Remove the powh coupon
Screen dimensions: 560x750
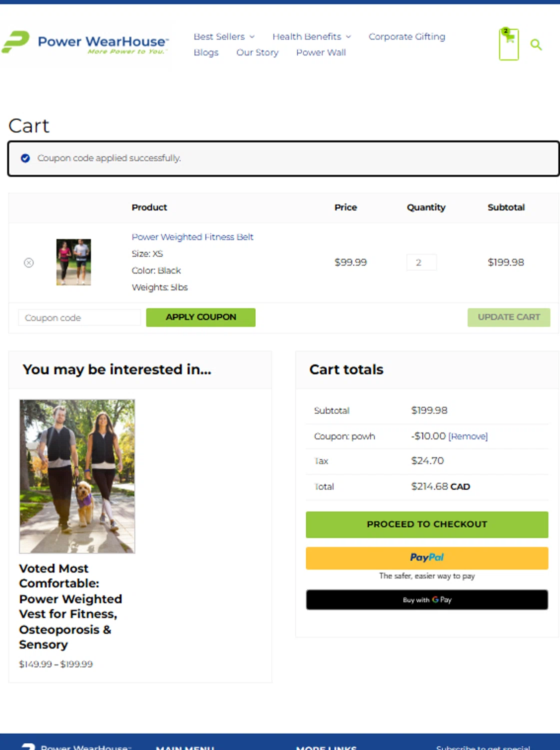468,436
